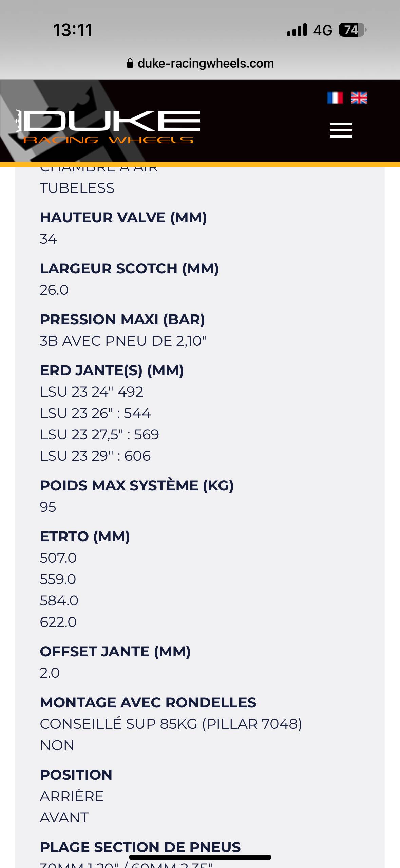Tap the PLAGE SECTION DE PNEUS heading

pos(140,847)
